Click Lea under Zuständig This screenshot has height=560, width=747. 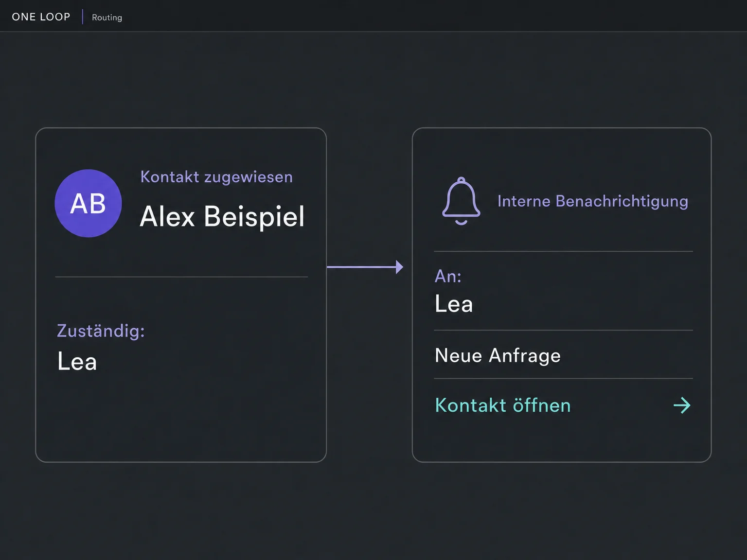tap(77, 362)
